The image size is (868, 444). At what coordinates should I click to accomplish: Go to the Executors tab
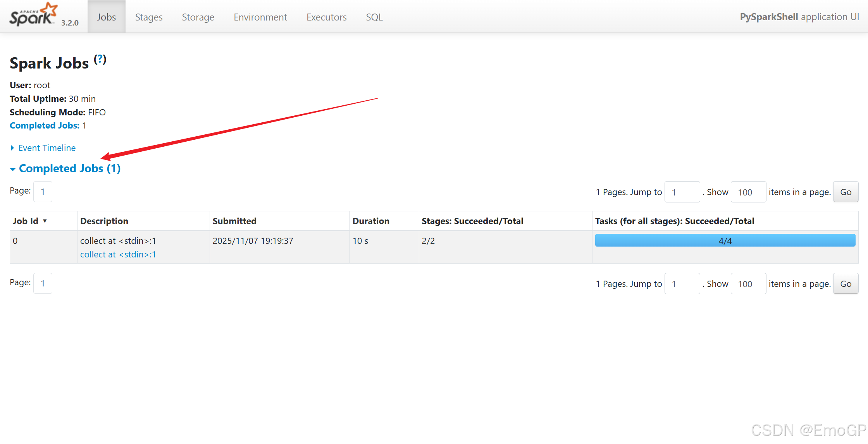(326, 17)
